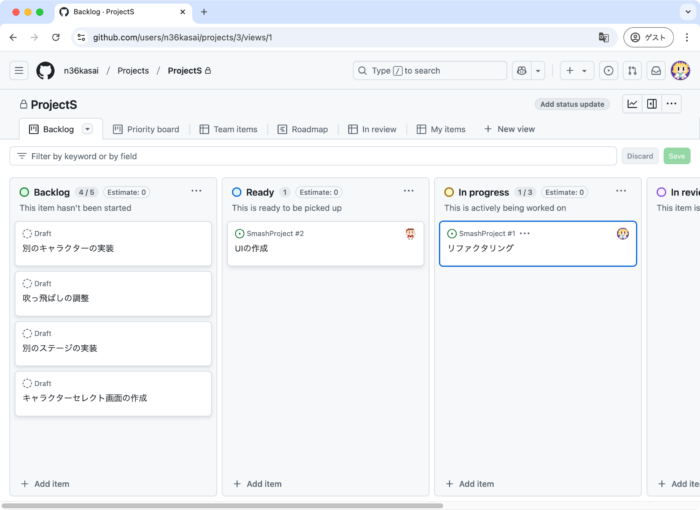Click the Add status update button

[572, 104]
